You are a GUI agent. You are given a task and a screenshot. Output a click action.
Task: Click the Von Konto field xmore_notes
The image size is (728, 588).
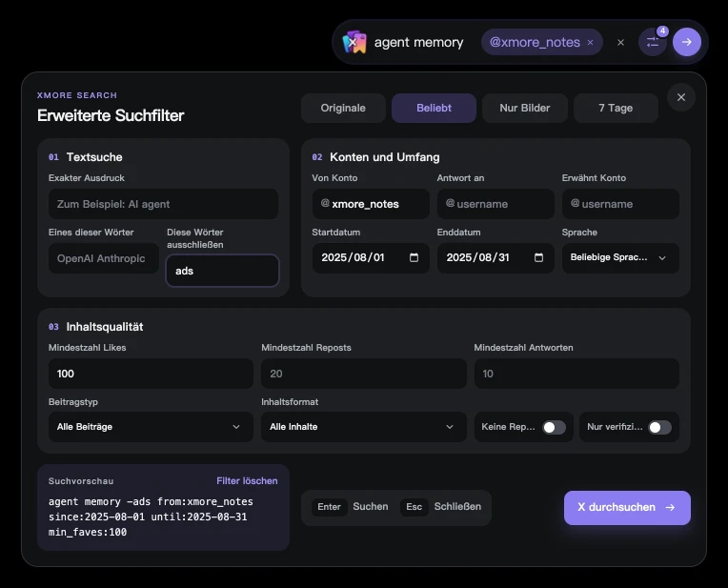click(371, 204)
